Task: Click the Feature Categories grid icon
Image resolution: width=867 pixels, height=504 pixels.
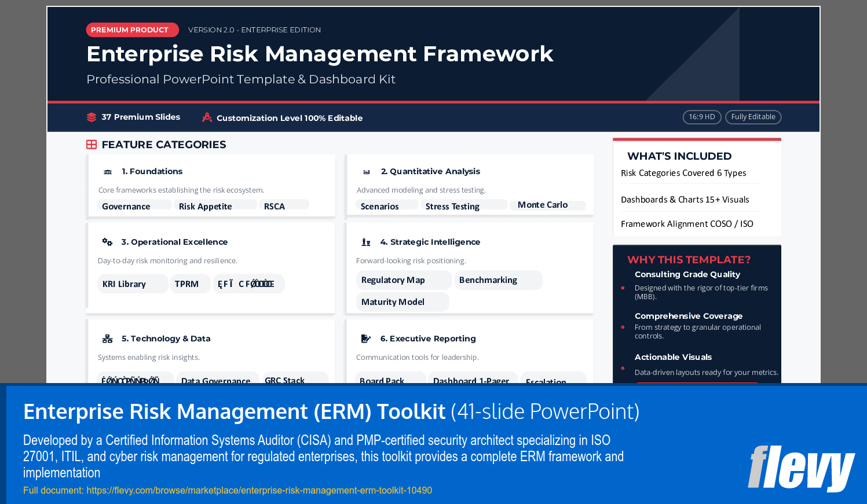Action: [x=92, y=144]
